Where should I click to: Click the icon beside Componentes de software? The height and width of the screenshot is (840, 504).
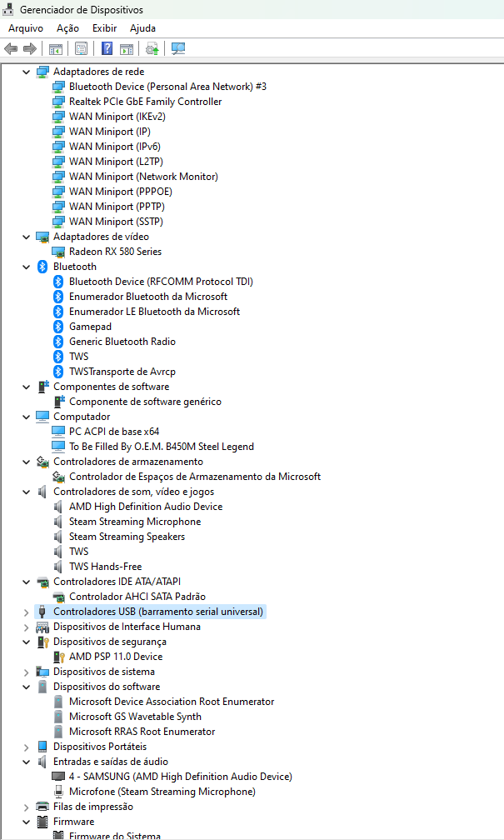click(x=42, y=387)
